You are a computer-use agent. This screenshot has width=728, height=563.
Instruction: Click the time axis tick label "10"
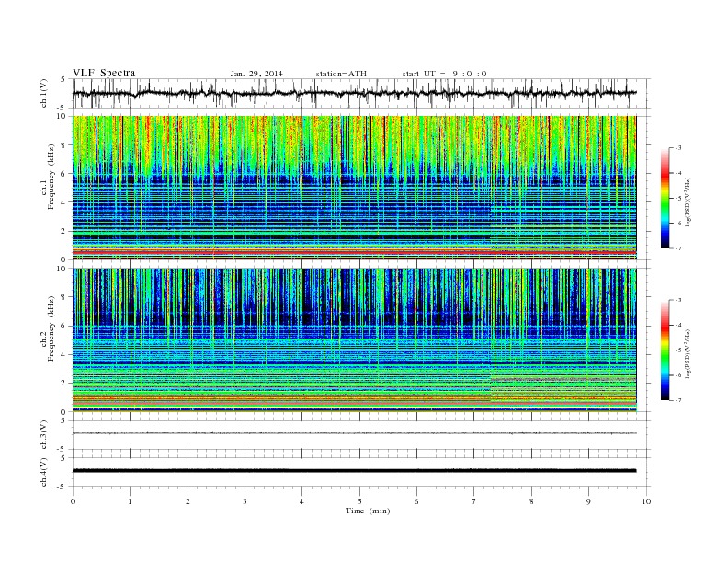coord(646,501)
